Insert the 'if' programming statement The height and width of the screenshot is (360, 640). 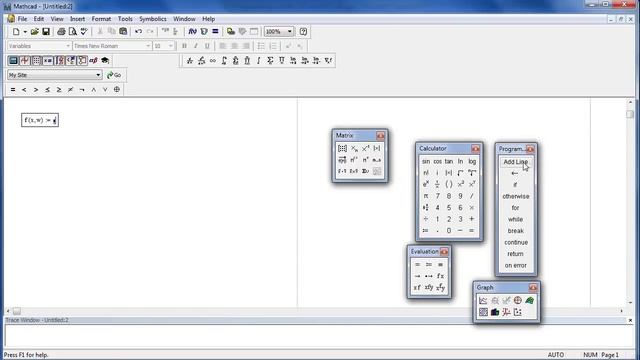[515, 185]
